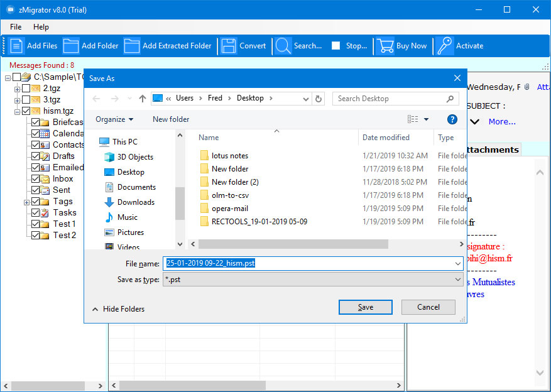This screenshot has height=392, width=551.
Task: Click the Search magnifier toolbar icon
Action: (x=283, y=46)
